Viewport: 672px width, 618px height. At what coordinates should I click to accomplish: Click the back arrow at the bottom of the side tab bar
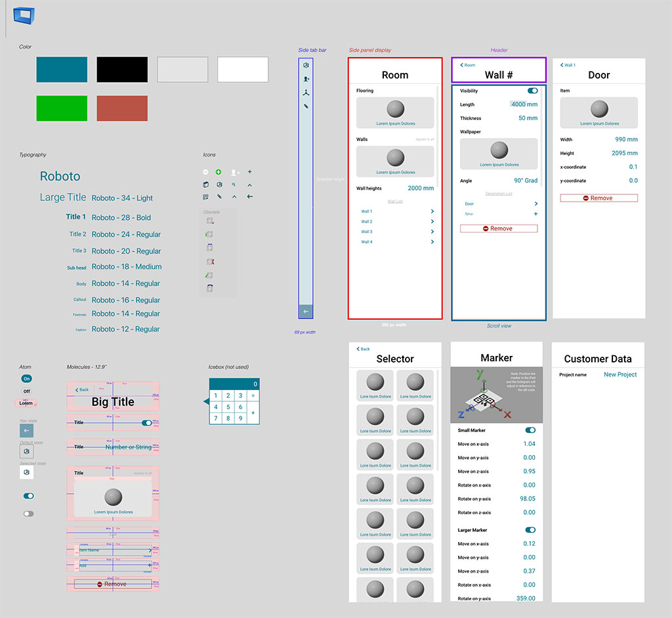click(305, 311)
